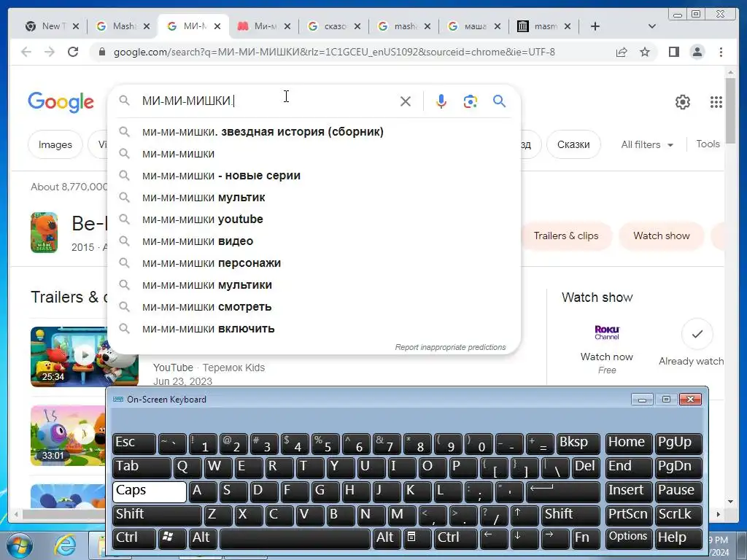Toggle the left Alt key
Image resolution: width=747 pixels, height=560 pixels.
pyautogui.click(x=203, y=539)
